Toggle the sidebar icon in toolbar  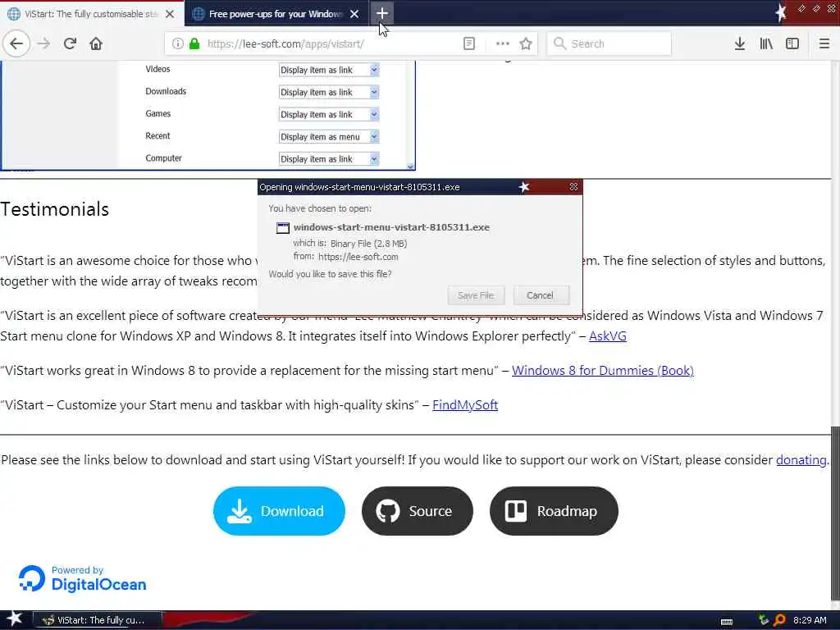click(x=792, y=43)
